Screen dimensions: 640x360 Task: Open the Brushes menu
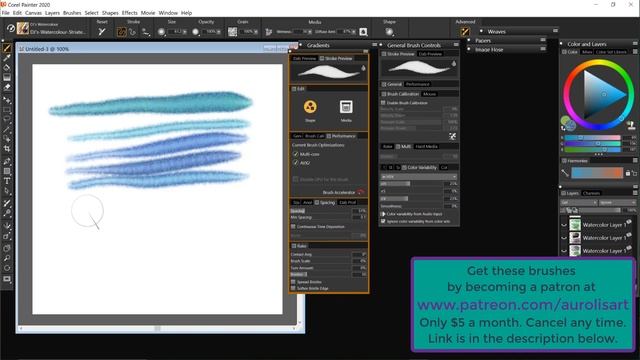[x=72, y=13]
